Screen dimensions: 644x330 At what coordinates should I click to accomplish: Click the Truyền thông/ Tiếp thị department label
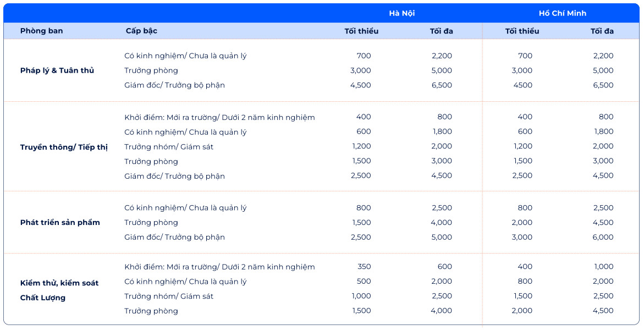click(64, 147)
